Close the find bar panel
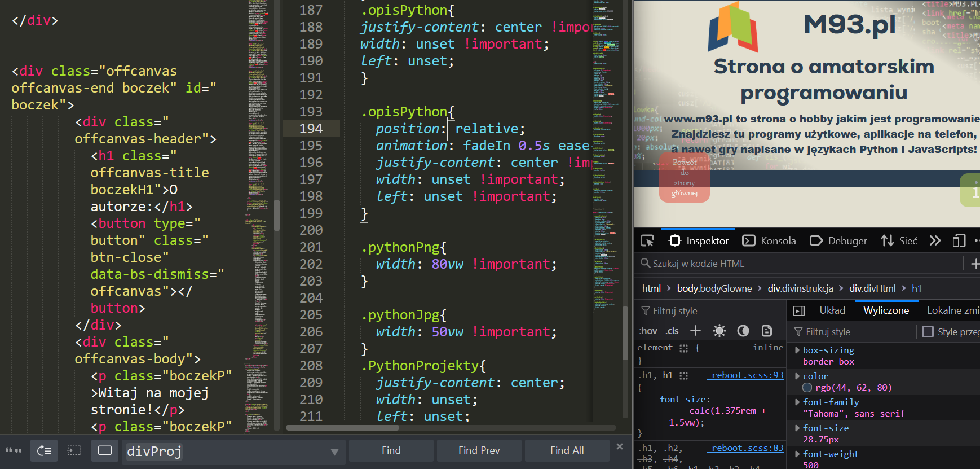 620,446
